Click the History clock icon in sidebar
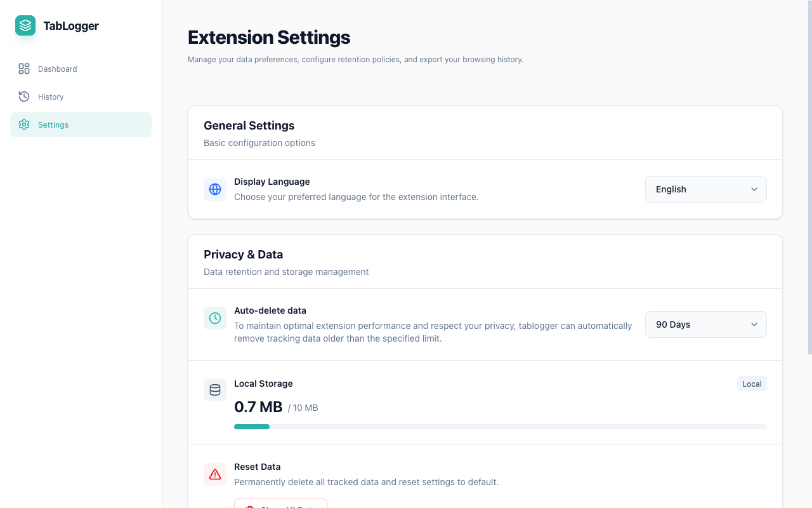Viewport: 812px width, 508px height. tap(23, 97)
